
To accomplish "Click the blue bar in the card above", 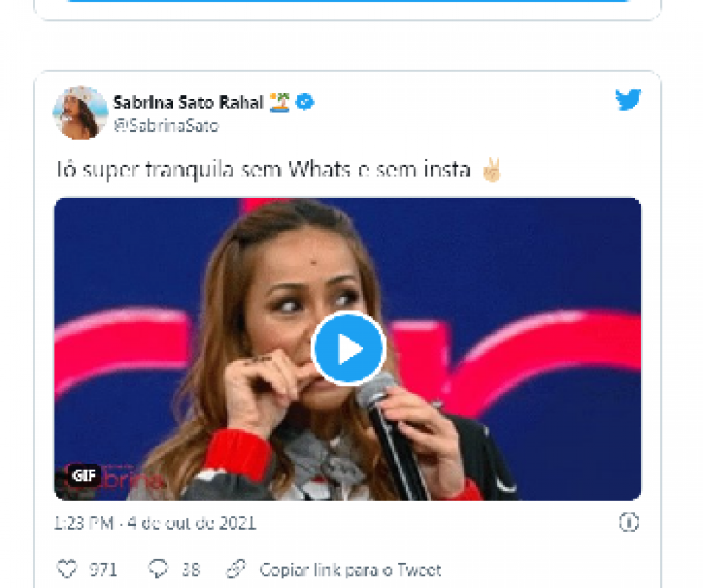I will pos(348,1).
